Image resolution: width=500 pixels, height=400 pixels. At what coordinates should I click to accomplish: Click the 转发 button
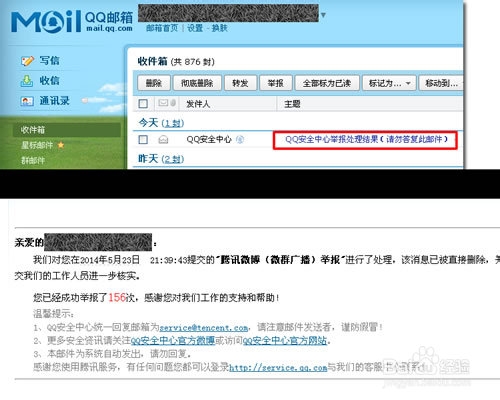pyautogui.click(x=240, y=83)
